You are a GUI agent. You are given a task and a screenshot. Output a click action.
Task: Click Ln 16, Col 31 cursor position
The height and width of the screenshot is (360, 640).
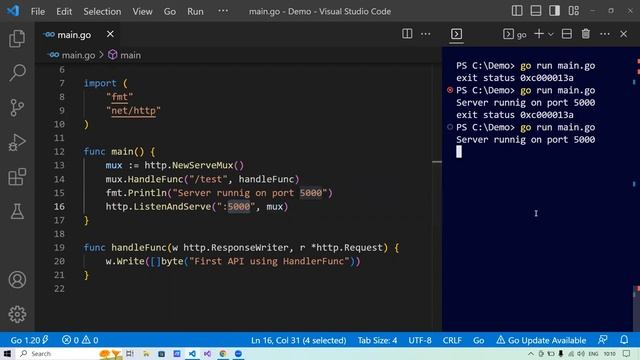click(x=298, y=340)
